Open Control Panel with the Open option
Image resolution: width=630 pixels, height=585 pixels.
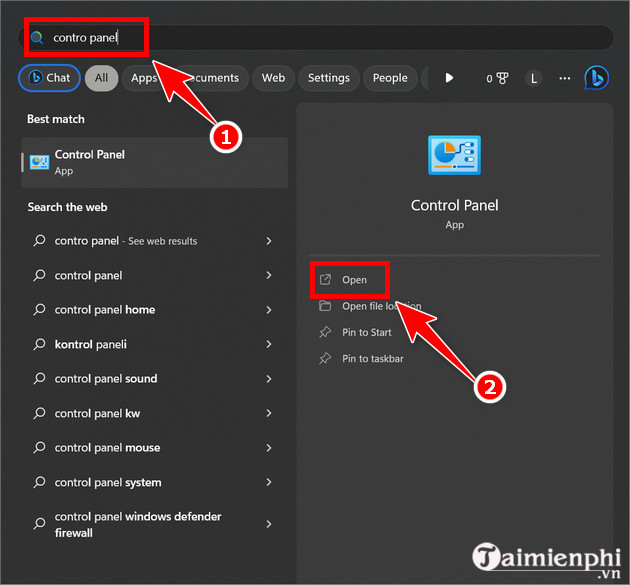click(353, 280)
